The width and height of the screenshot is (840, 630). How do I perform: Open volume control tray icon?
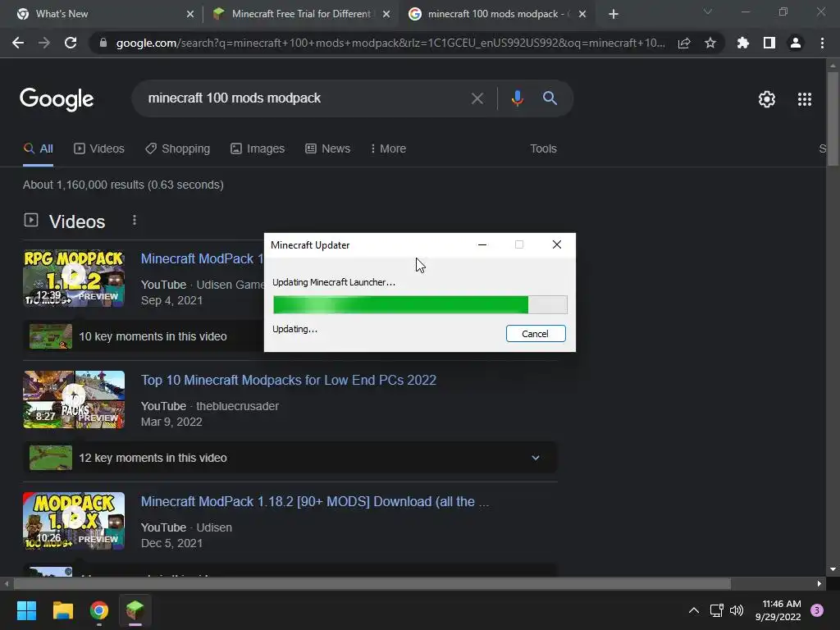click(737, 610)
